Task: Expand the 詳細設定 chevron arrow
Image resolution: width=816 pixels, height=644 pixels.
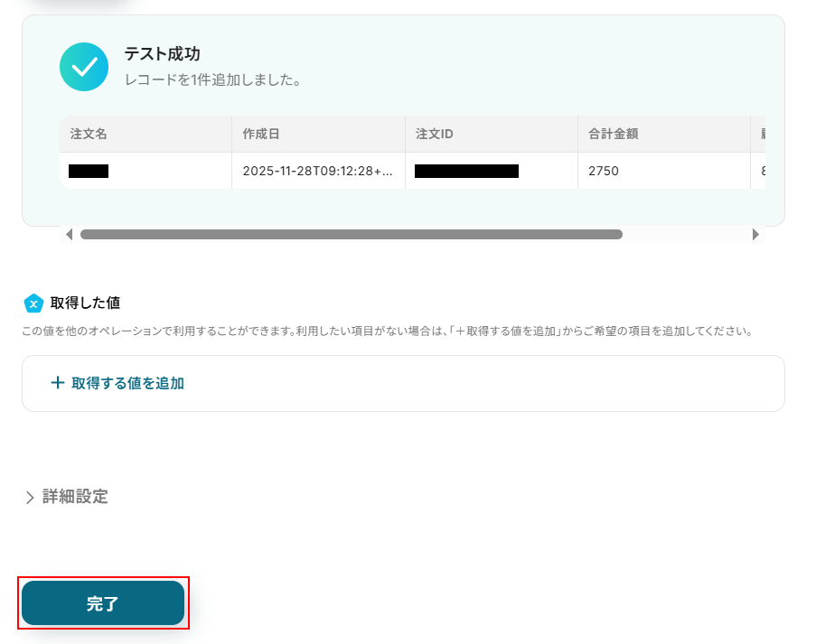Action: click(x=30, y=498)
